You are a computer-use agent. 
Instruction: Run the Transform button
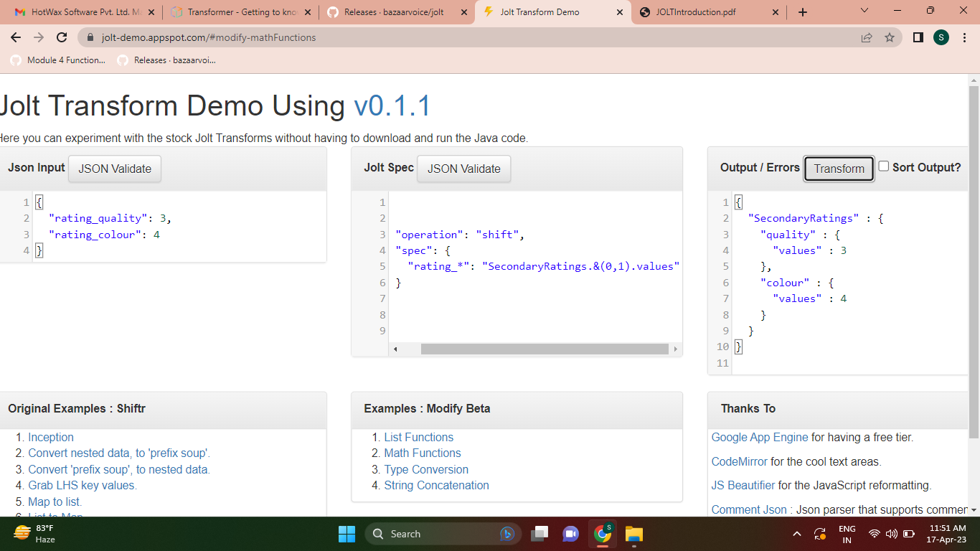[839, 169]
